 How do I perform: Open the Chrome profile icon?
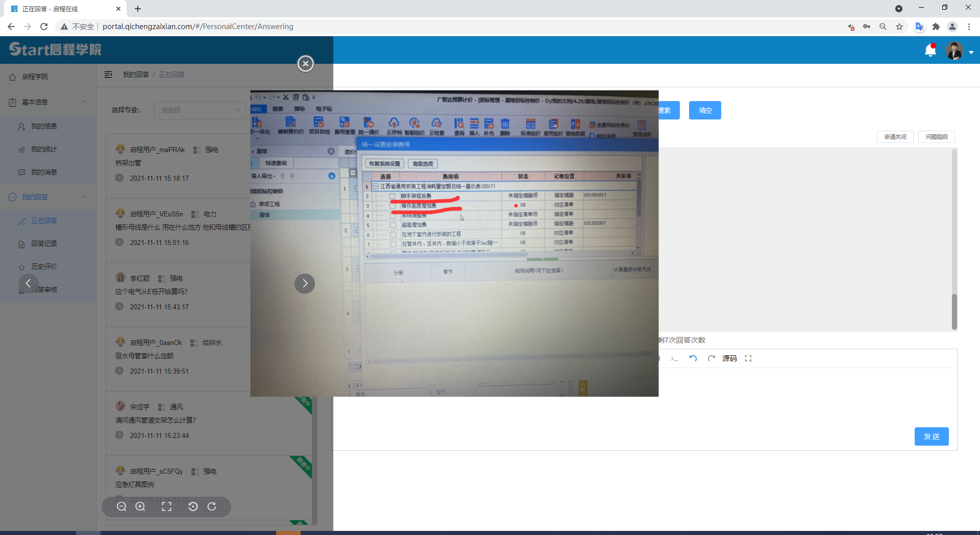pos(952,27)
